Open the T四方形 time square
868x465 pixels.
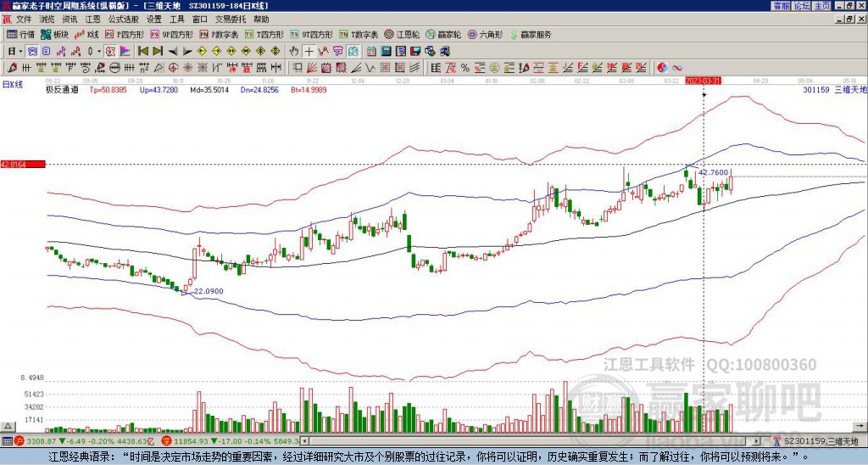(264, 34)
